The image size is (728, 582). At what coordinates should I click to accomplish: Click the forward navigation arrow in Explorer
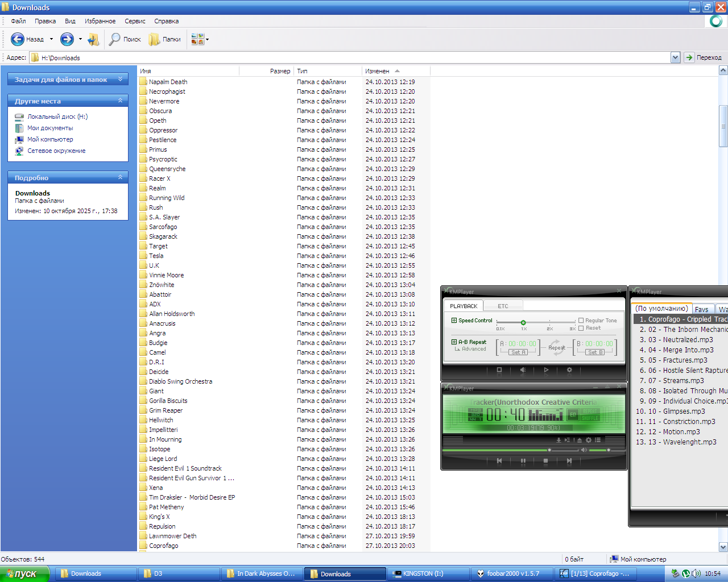tap(67, 39)
